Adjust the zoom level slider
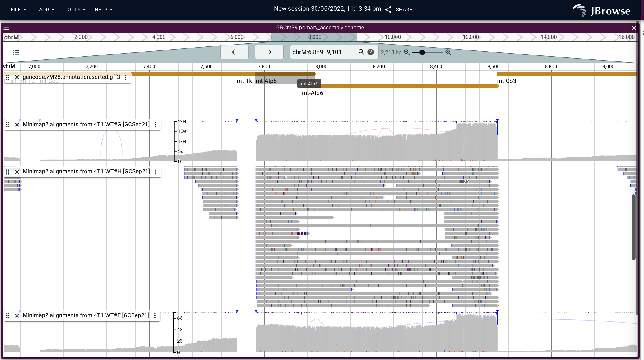644x360 pixels. pos(422,52)
